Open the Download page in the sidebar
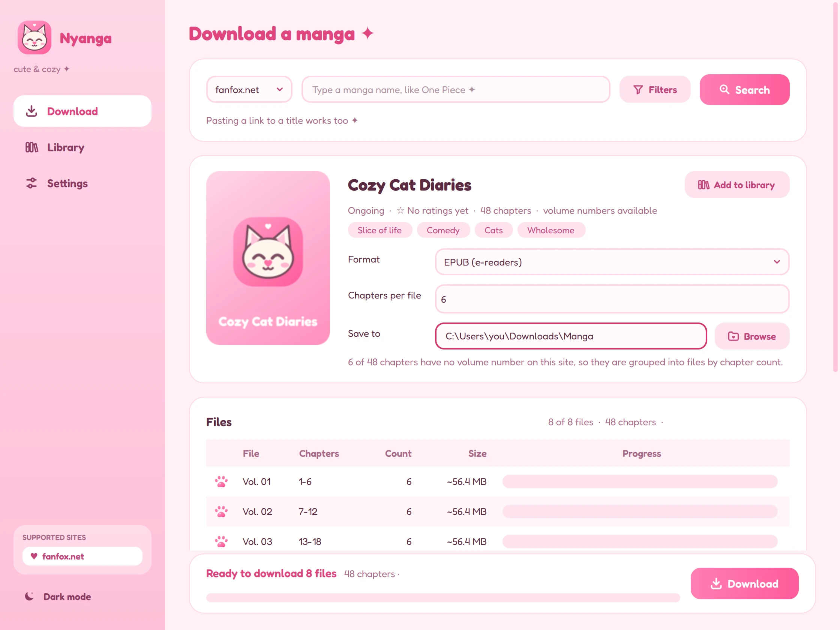The image size is (840, 630). [x=82, y=111]
